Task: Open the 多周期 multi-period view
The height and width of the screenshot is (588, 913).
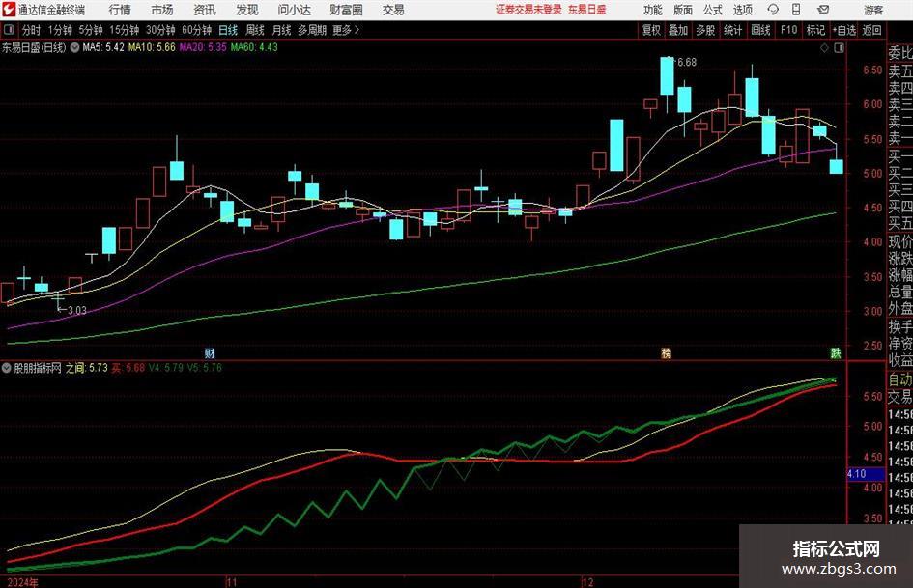Action: [x=312, y=30]
